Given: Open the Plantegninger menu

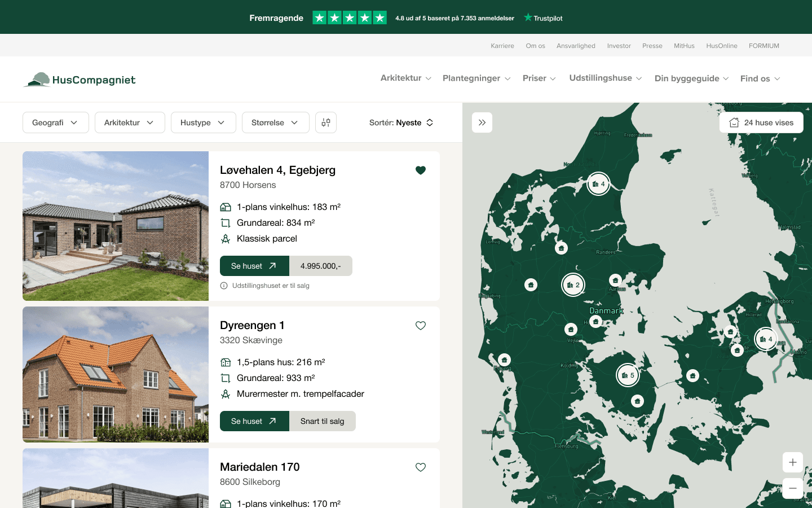Looking at the screenshot, I should point(476,78).
